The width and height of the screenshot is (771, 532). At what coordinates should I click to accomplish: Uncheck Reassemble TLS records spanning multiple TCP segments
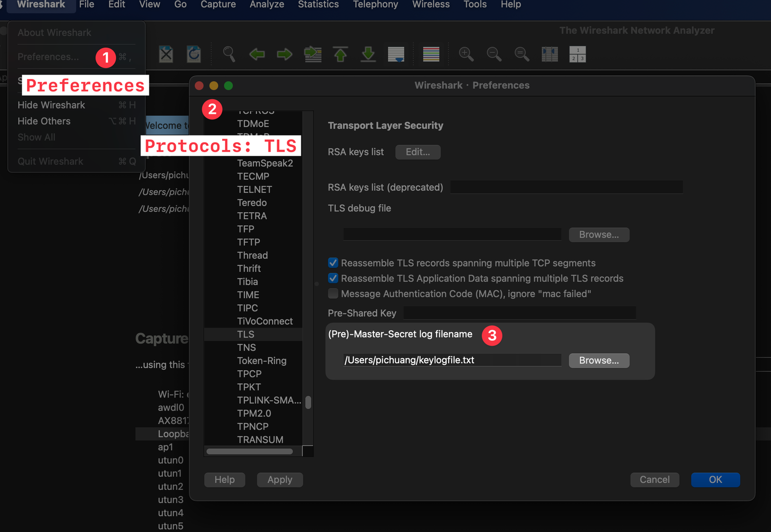point(333,263)
